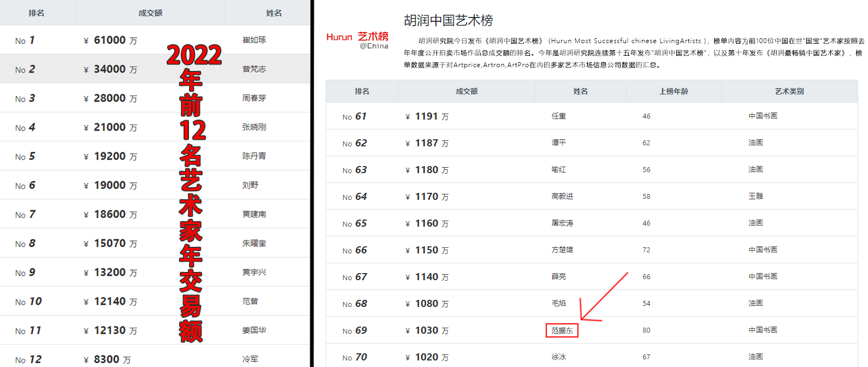Select the artist name 范曾
Image resolution: width=868 pixels, height=367 pixels.
tap(250, 301)
